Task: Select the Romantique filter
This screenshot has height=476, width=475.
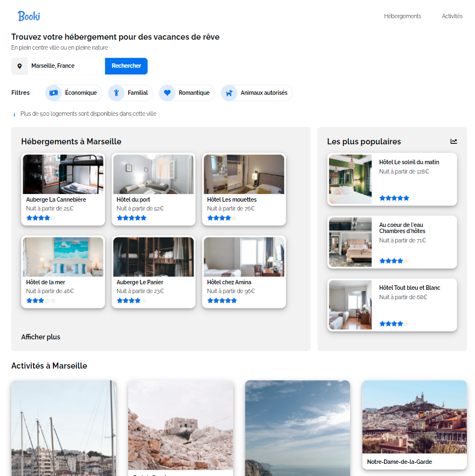Action: point(187,93)
